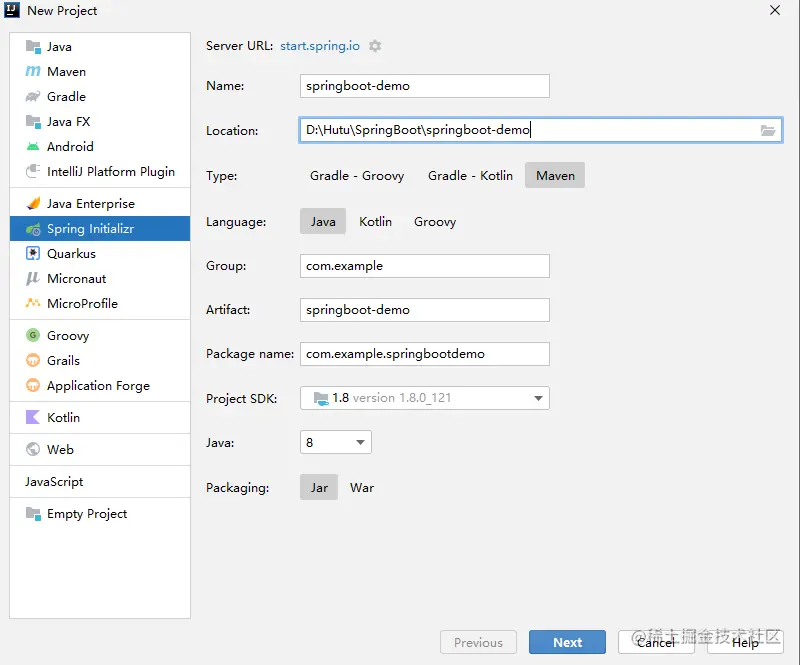Viewport: 800px width, 665px height.
Task: Select Gradle generator in sidebar
Action: point(100,96)
